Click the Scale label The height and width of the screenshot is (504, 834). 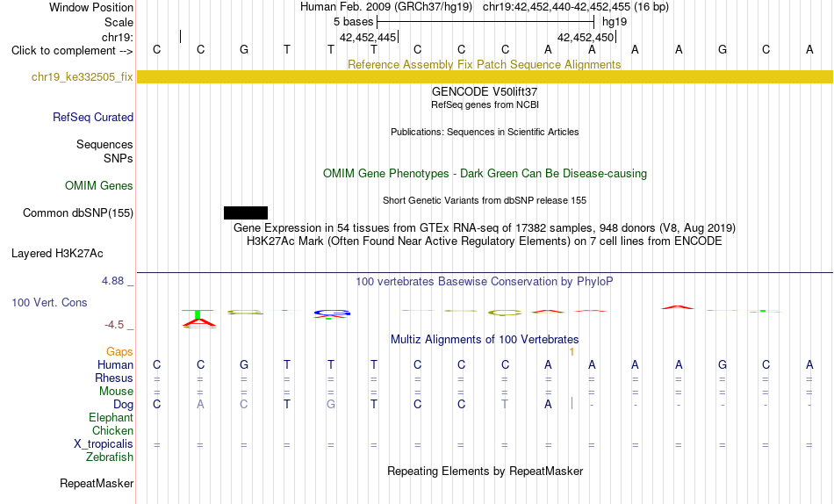pyautogui.click(x=119, y=22)
